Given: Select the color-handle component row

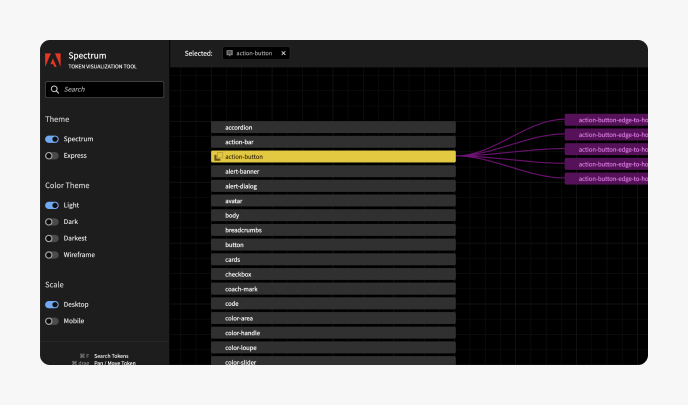Looking at the screenshot, I should 333,333.
